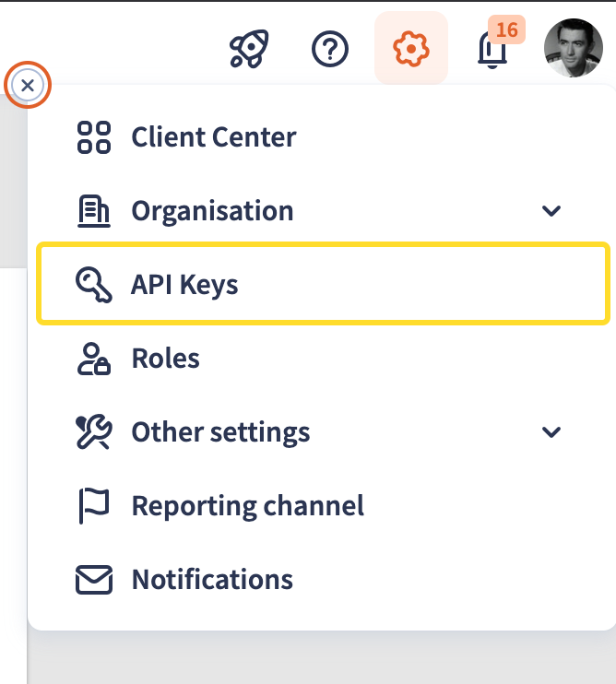Open the notification bell with 16 badge
Image resolution: width=616 pixels, height=684 pixels.
pyautogui.click(x=492, y=49)
